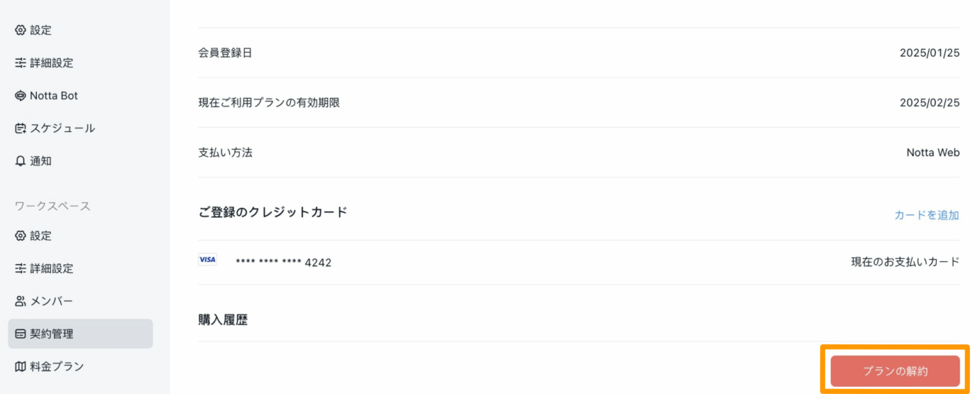This screenshot has width=980, height=394.
Task: Click the カードを追加 link
Action: click(926, 215)
